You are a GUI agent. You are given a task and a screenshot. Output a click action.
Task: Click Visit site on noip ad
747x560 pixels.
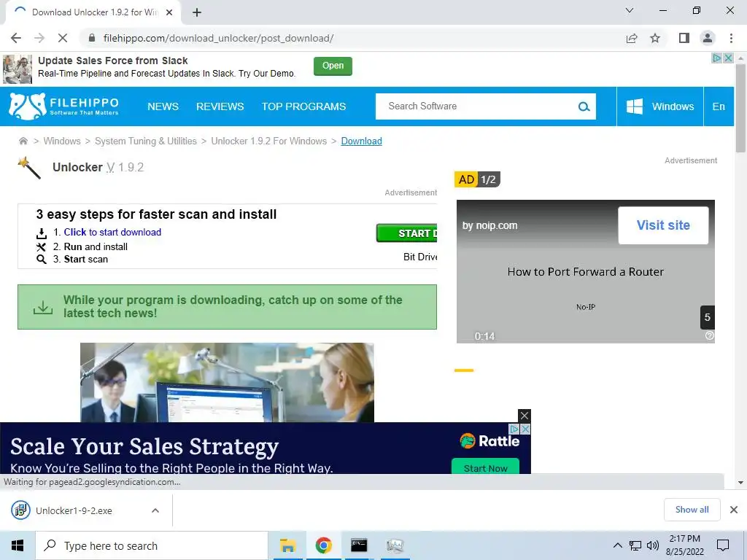pyautogui.click(x=663, y=225)
